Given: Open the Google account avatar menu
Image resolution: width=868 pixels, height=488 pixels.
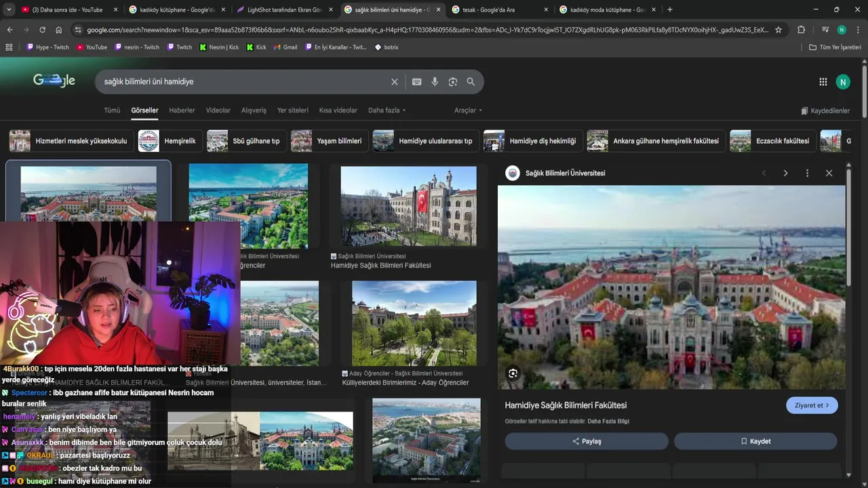Looking at the screenshot, I should click(843, 82).
